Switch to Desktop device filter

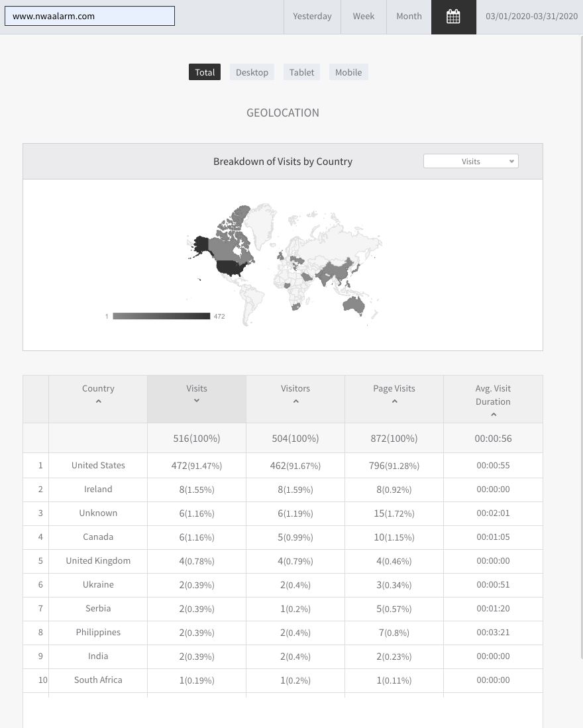point(252,72)
